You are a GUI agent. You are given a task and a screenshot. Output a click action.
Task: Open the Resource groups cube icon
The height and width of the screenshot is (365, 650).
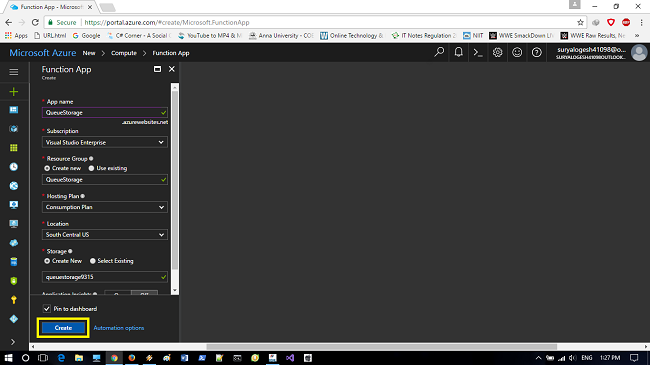14,129
